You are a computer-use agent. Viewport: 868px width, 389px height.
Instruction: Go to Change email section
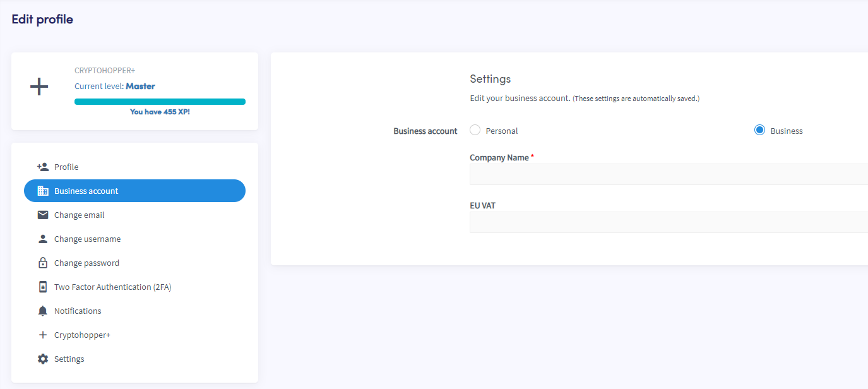[x=134, y=215]
